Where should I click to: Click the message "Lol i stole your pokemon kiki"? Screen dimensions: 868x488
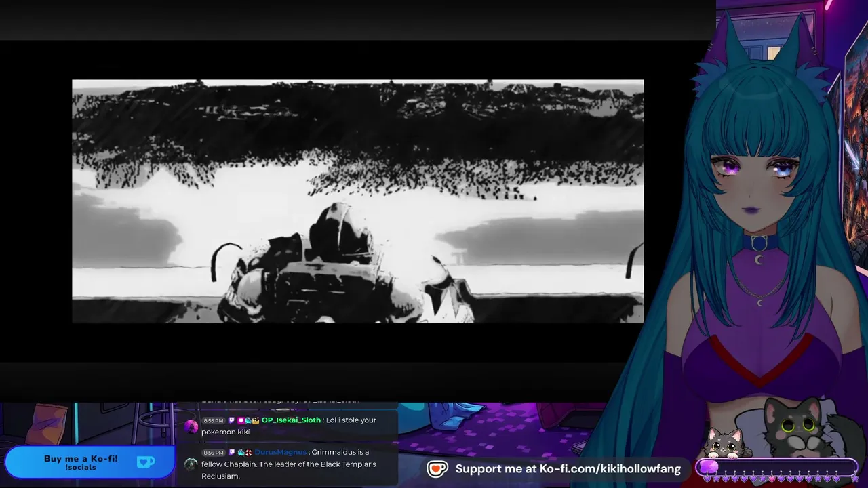289,426
